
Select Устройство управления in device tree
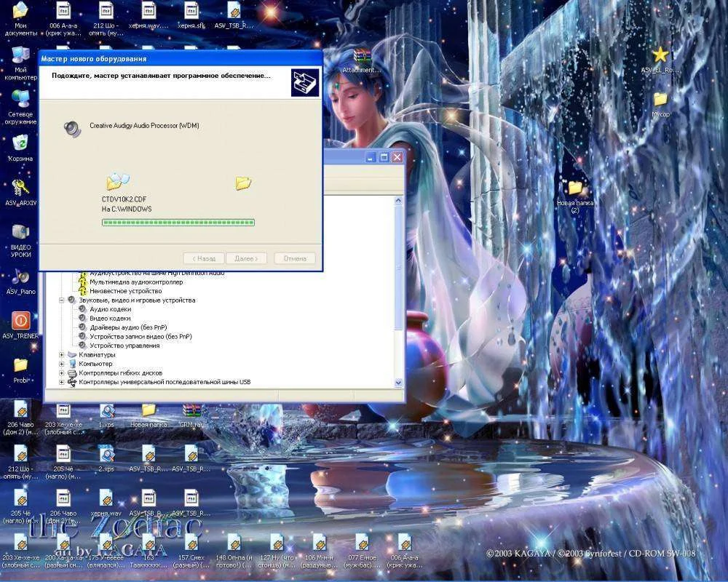[x=124, y=346]
